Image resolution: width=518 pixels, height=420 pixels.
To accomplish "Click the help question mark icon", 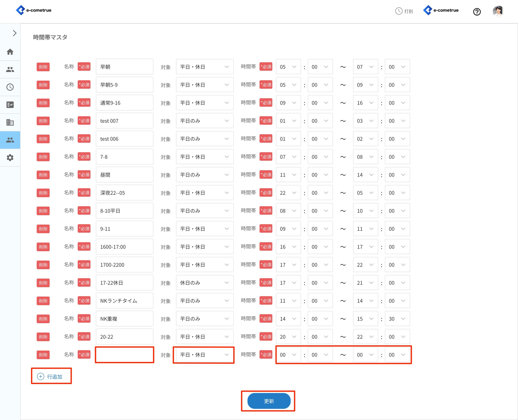I will 477,12.
